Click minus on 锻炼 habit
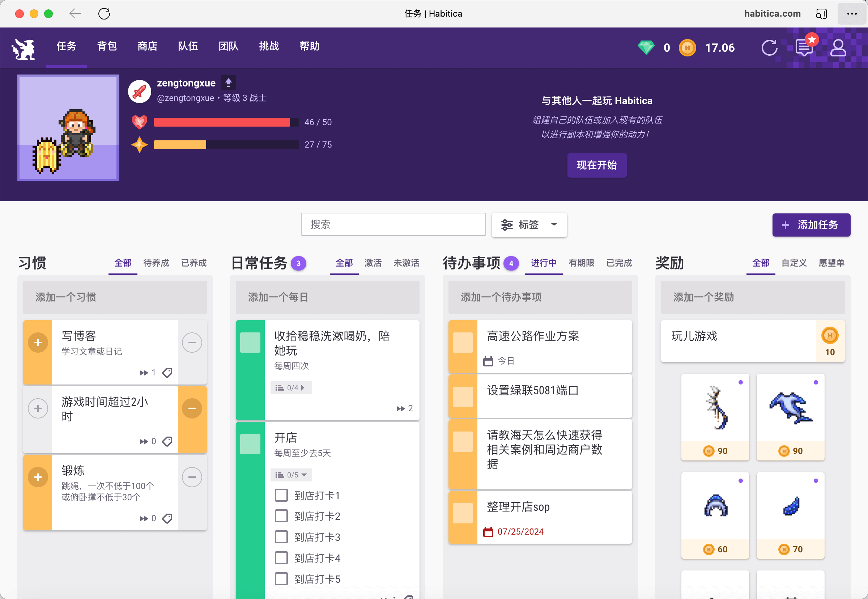The height and width of the screenshot is (599, 868). click(x=192, y=477)
